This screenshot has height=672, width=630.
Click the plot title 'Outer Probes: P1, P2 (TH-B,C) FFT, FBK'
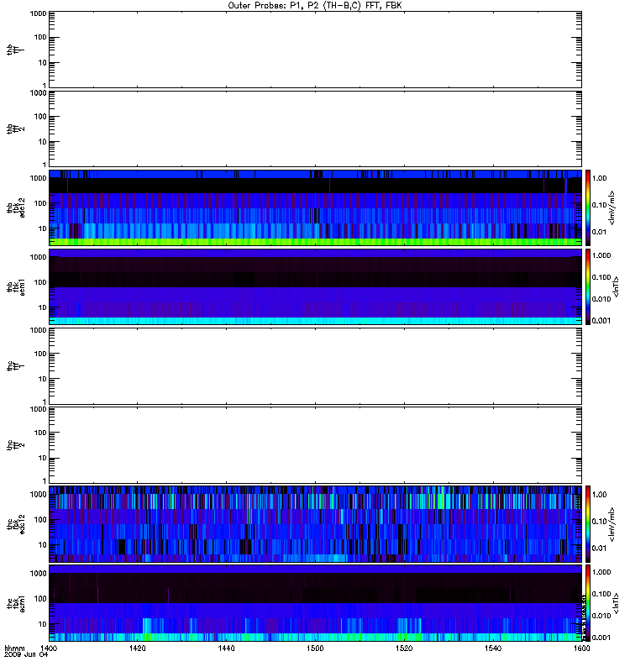click(315, 6)
